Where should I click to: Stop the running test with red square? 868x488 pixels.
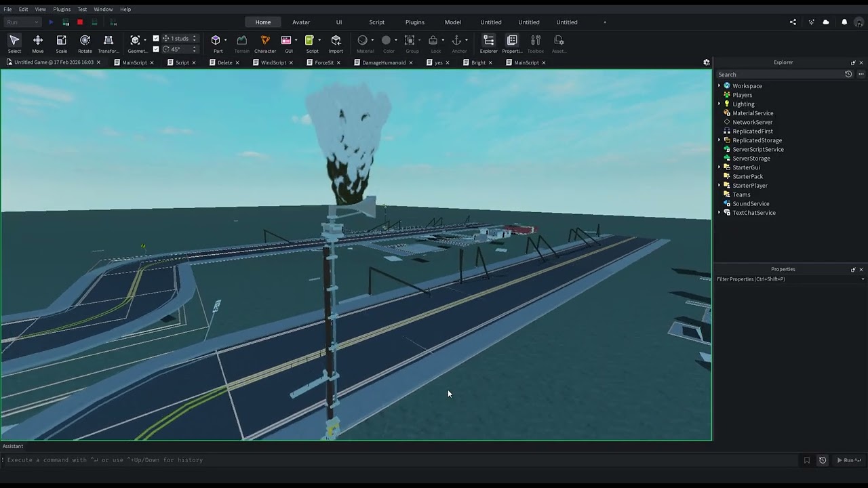click(x=80, y=22)
